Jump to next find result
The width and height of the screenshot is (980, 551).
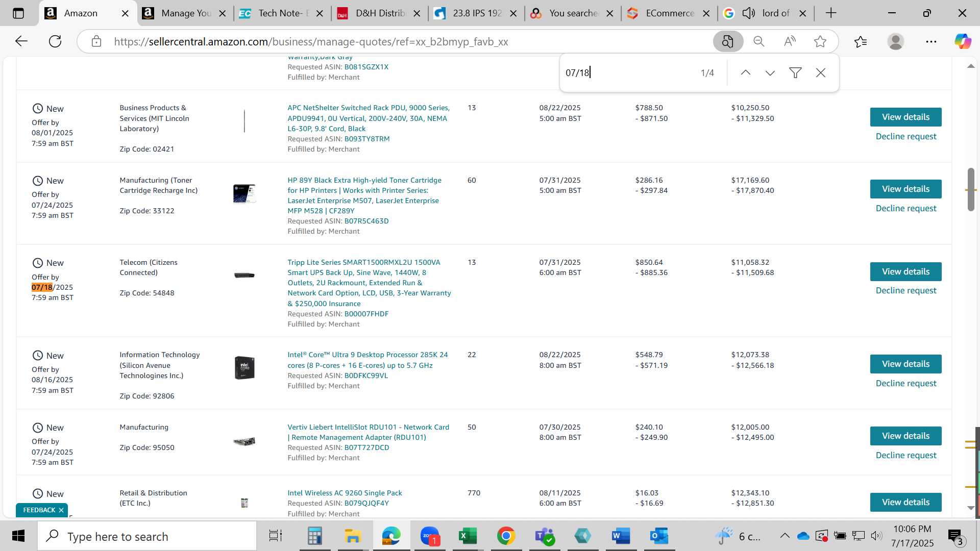pyautogui.click(x=770, y=73)
